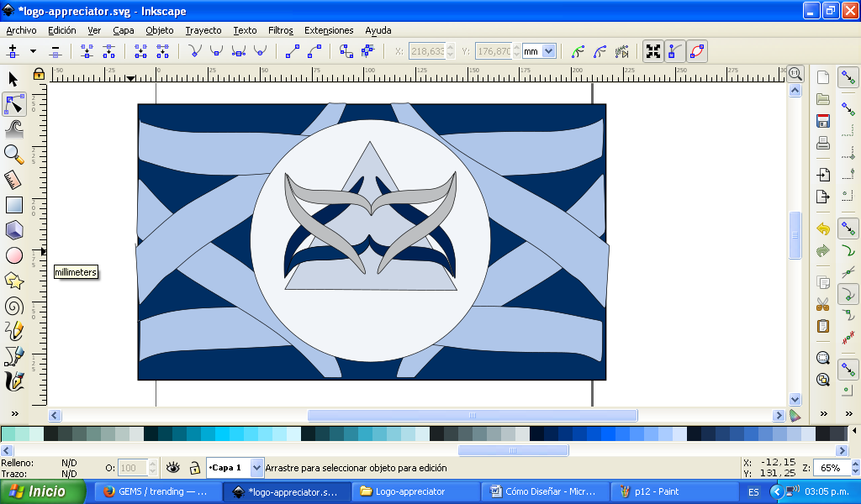The image size is (861, 504).
Task: Toggle layer visibility eye in status bar
Action: pos(173,467)
